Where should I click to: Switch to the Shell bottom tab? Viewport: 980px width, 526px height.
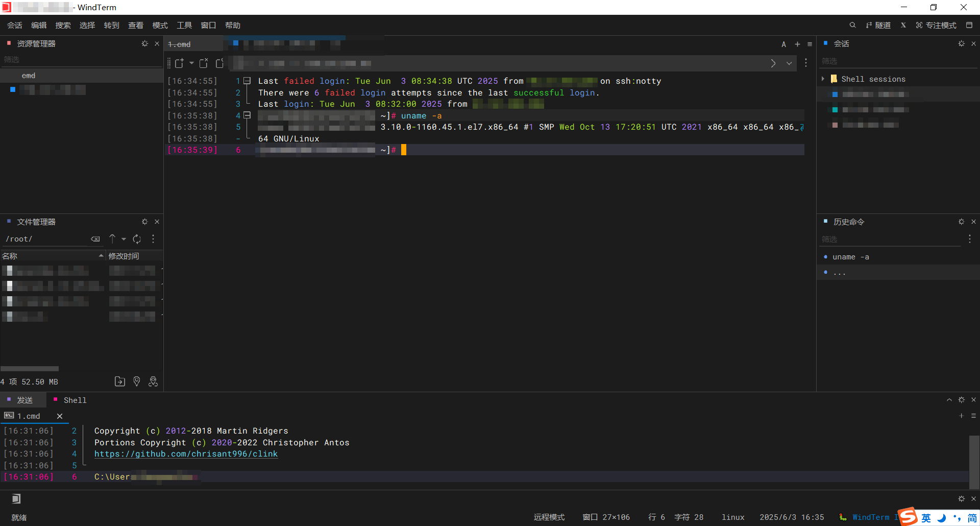(71, 400)
